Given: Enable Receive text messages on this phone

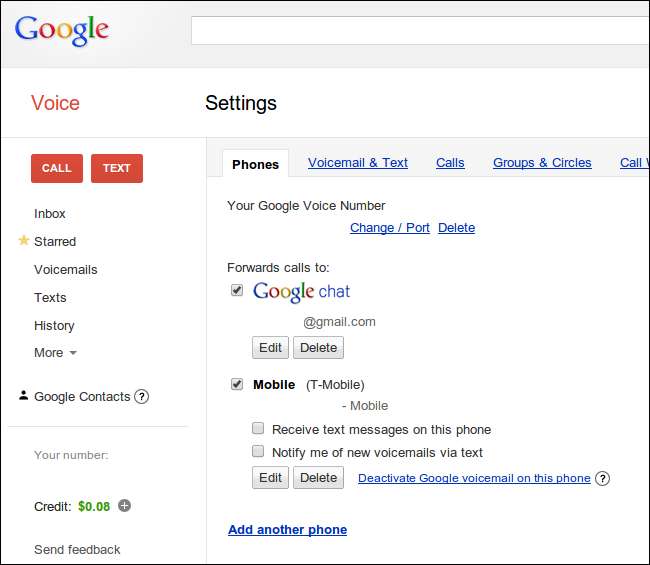Looking at the screenshot, I should [258, 429].
